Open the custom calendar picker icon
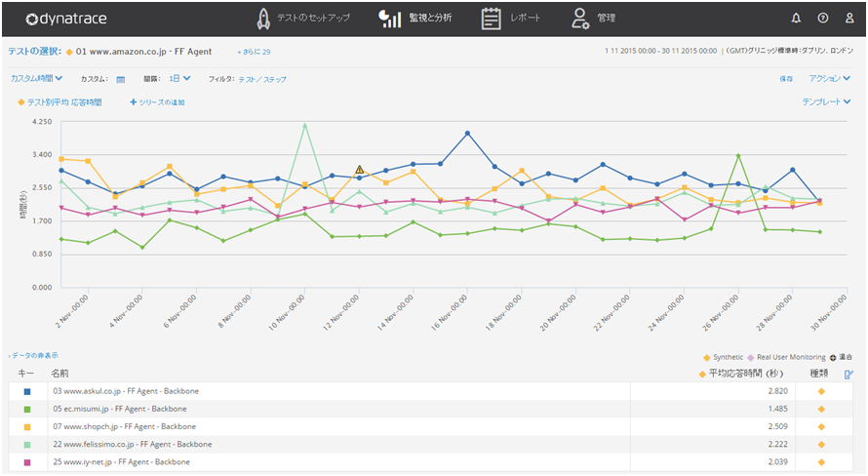This screenshot has height=476, width=868. coord(121,79)
